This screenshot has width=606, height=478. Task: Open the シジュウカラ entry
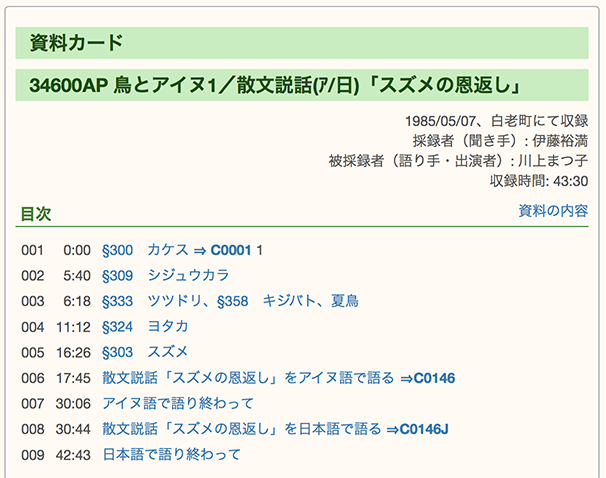[x=181, y=275]
